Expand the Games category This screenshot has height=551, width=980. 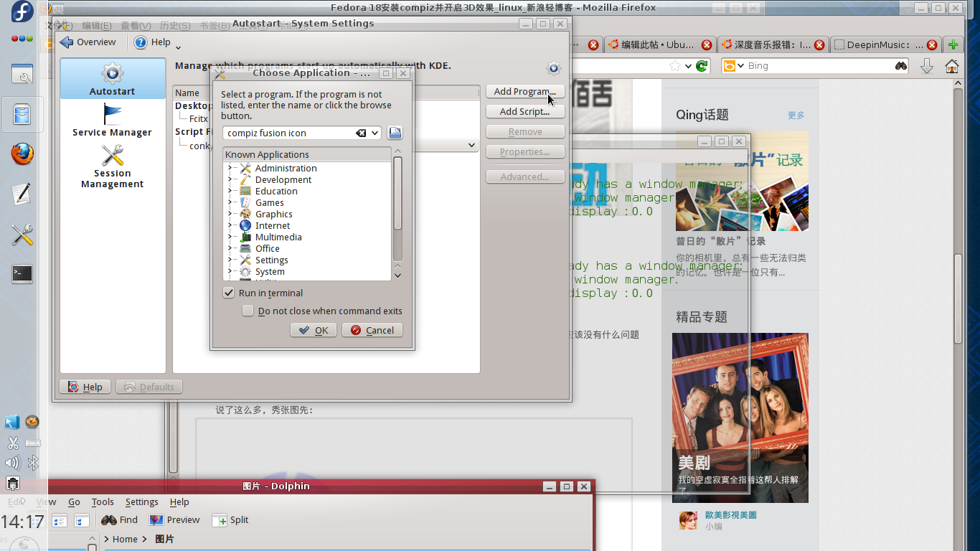click(x=230, y=202)
